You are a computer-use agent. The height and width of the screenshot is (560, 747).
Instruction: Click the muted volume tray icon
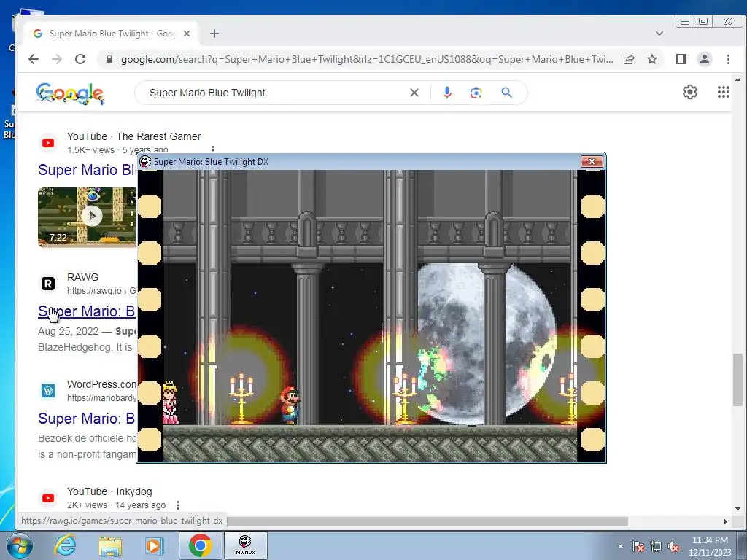click(673, 546)
